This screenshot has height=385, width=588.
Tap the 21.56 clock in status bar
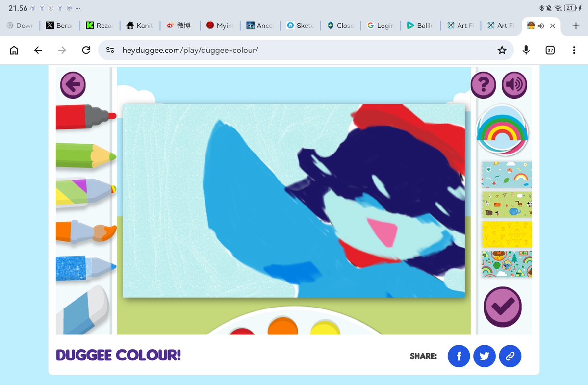pyautogui.click(x=18, y=8)
